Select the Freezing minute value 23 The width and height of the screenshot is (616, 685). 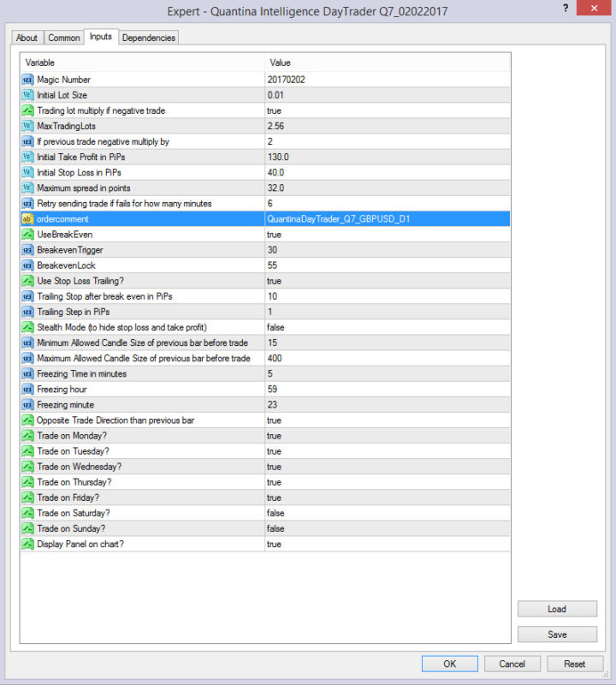[272, 405]
